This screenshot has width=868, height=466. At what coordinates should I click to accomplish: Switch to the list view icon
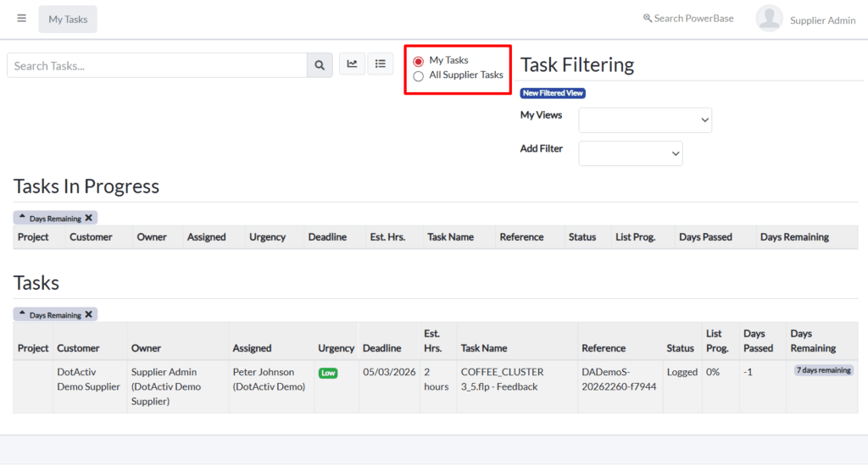tap(381, 64)
